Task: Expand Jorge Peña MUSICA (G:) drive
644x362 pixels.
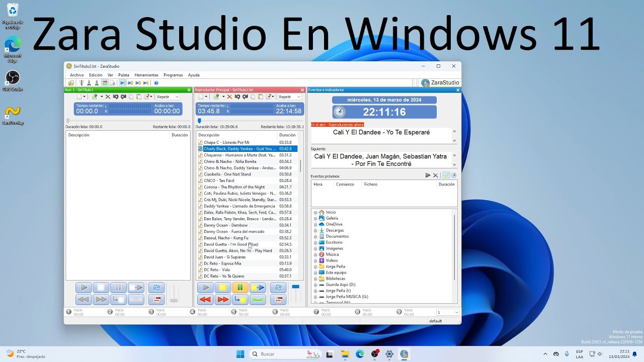Action: [x=315, y=297]
